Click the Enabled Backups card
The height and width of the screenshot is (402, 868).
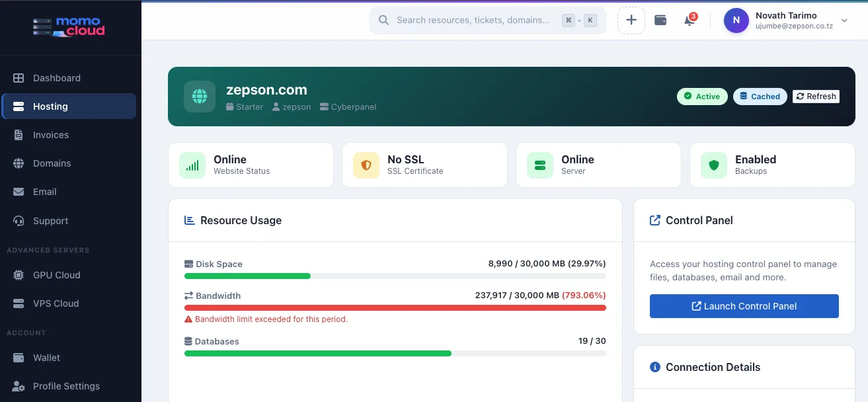772,165
